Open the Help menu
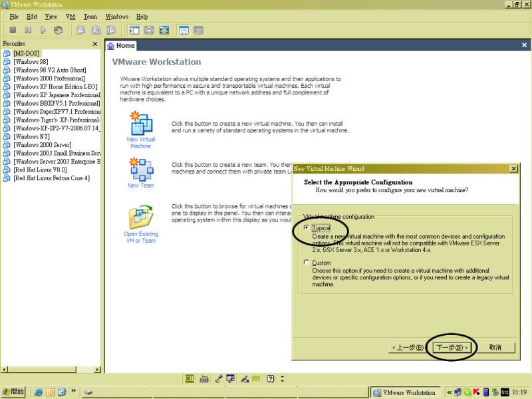 (142, 17)
